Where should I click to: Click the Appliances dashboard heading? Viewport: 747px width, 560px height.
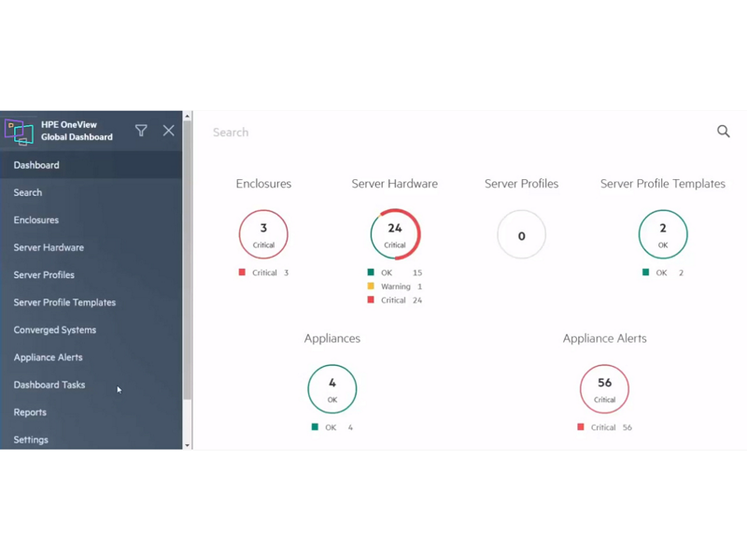(332, 339)
